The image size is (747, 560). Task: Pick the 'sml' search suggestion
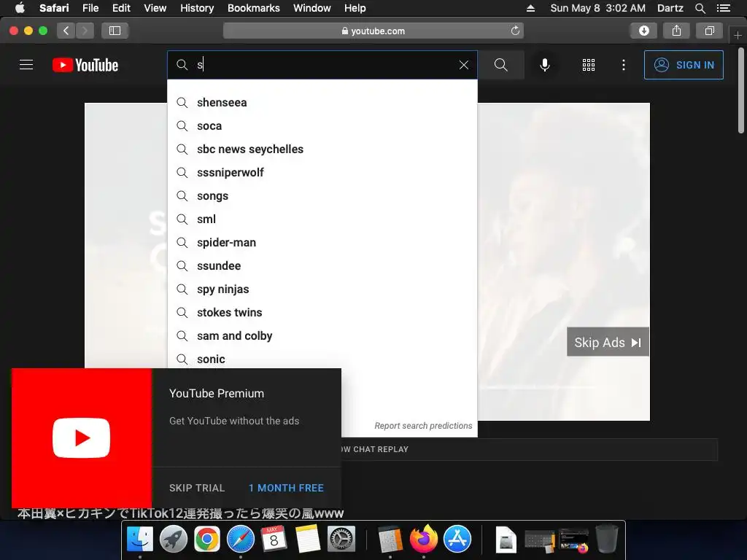tap(322, 219)
